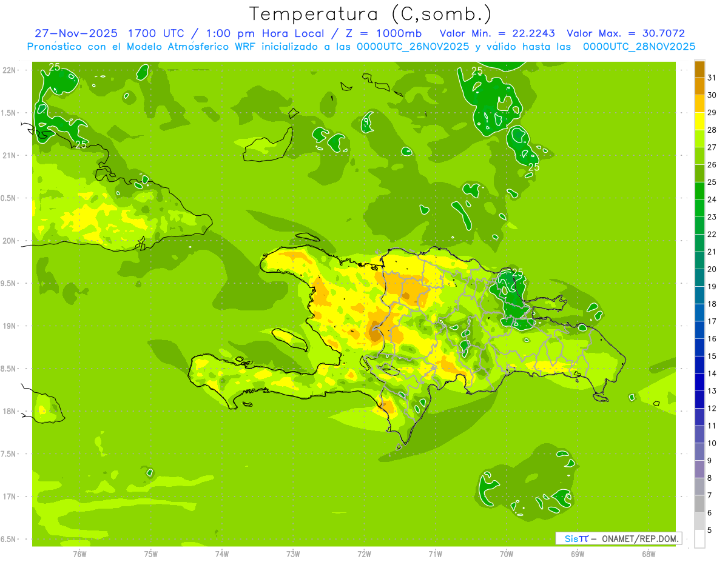Viewport: 728px width, 562px height.
Task: Click the legend value "15"
Action: click(x=712, y=356)
